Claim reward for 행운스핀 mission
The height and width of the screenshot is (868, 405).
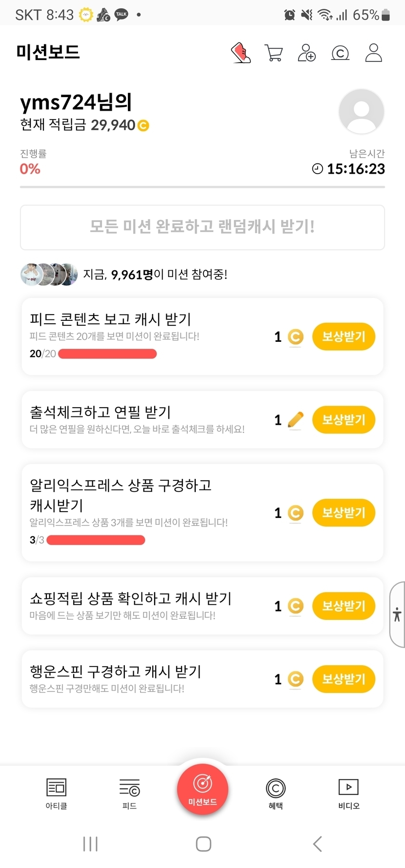coord(344,679)
